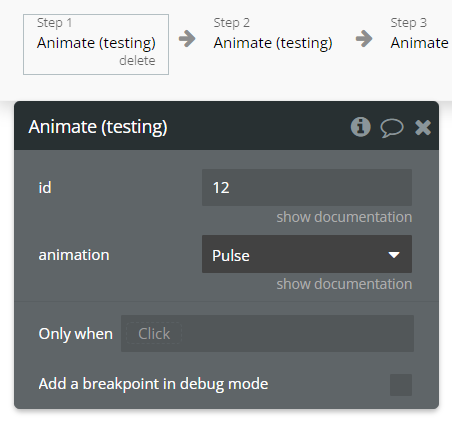
Task: Open the Pulse animation dropdown
Action: pos(307,254)
